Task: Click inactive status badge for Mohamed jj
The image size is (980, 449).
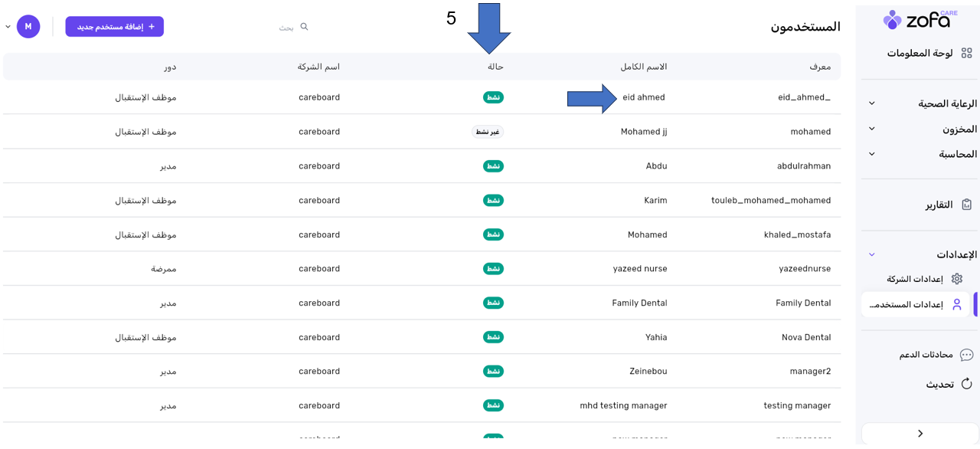Action: click(488, 132)
